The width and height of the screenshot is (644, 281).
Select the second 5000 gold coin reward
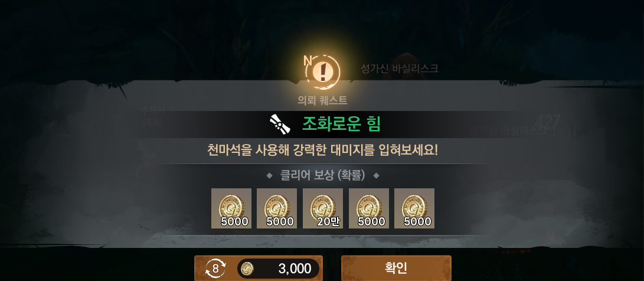[x=277, y=208]
